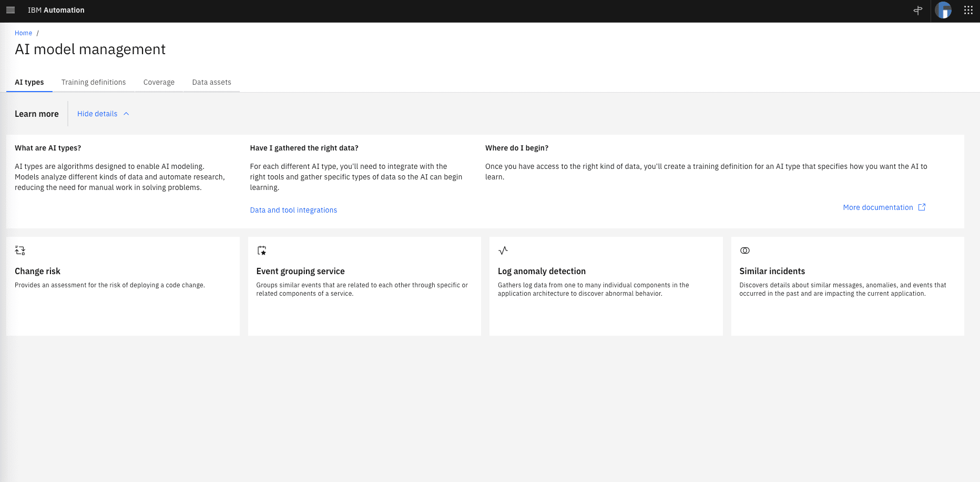
Task: Click the Event grouping service icon
Action: (x=262, y=250)
